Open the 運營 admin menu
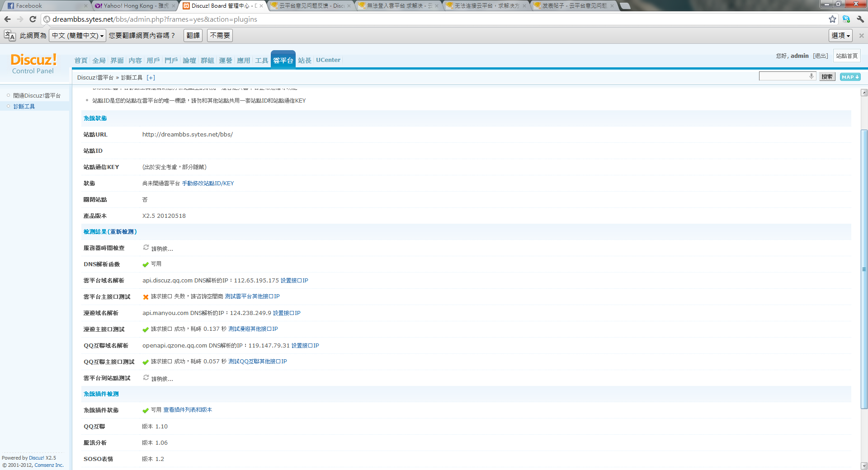Screen dimensions: 868x470 [226, 60]
